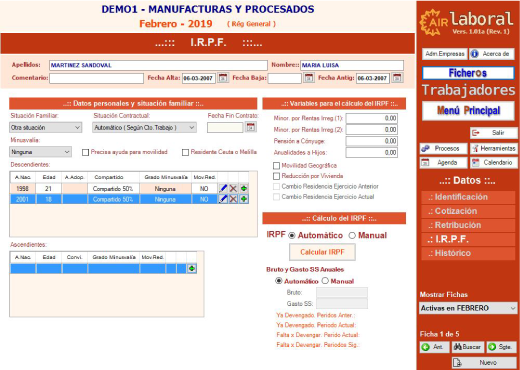Select IRPF Manual radio option
This screenshot has height=370, width=520.
(352, 236)
